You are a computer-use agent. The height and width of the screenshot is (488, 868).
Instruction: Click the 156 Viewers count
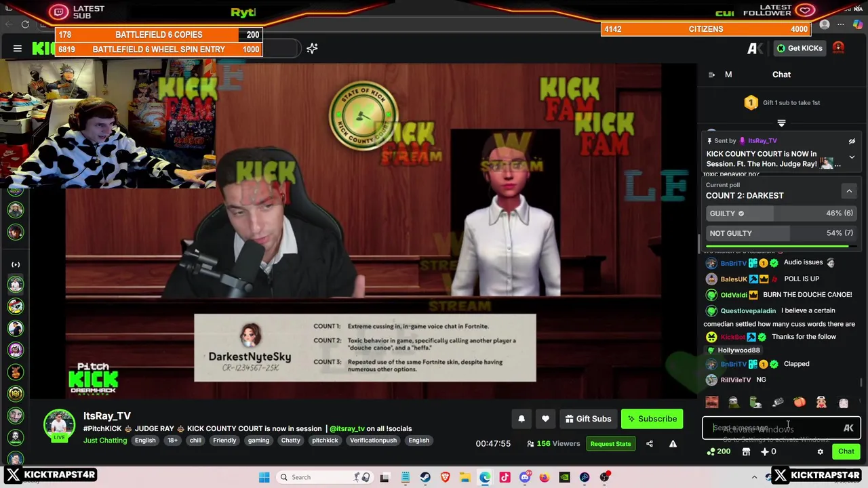click(553, 444)
